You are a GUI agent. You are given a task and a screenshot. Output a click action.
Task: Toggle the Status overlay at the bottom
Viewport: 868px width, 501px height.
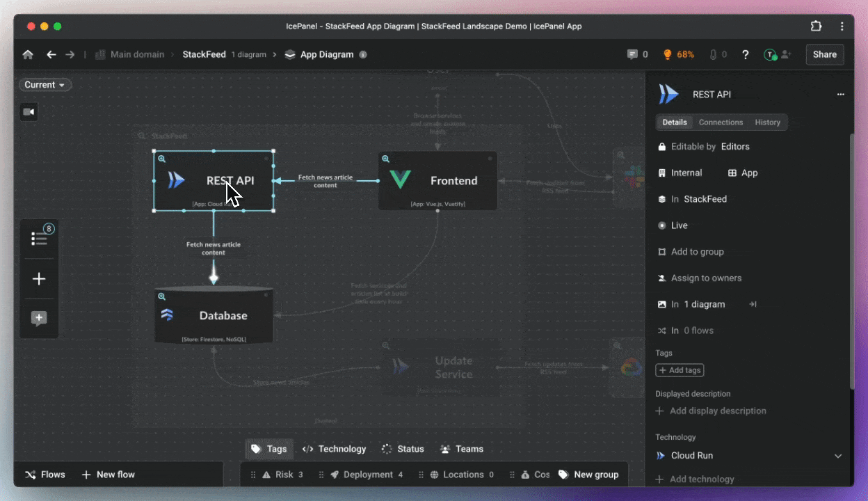pos(403,449)
